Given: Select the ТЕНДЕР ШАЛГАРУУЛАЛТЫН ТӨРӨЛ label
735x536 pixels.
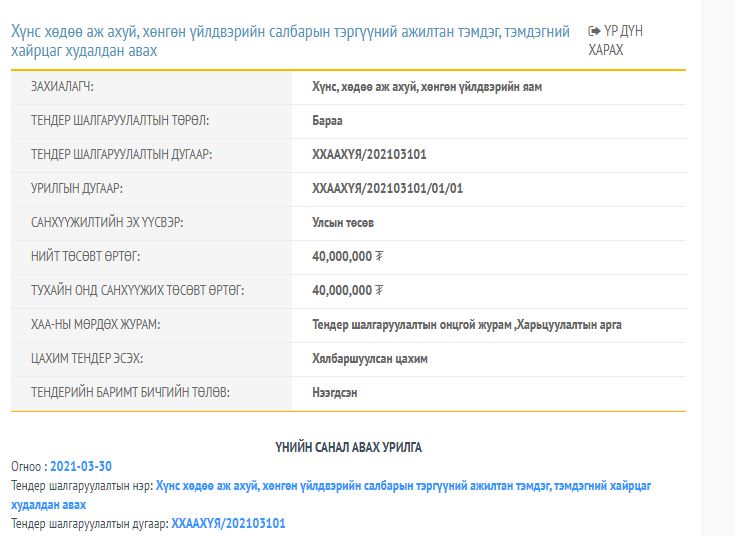Looking at the screenshot, I should 121,121.
